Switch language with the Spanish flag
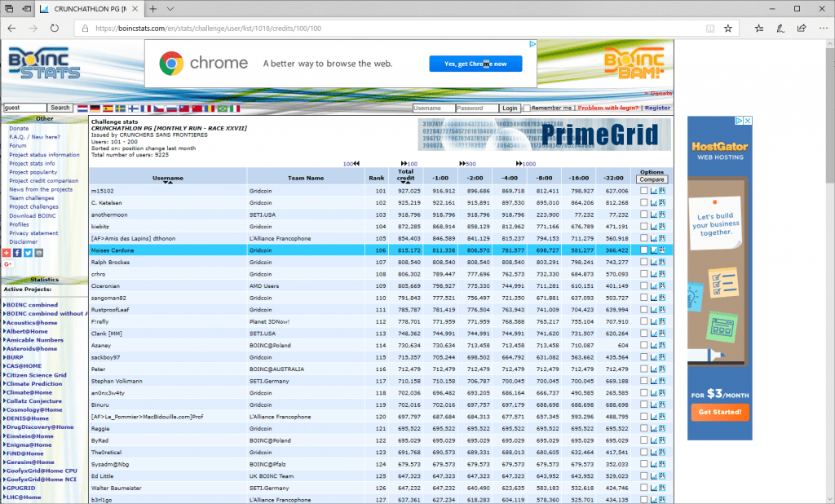 [108, 108]
